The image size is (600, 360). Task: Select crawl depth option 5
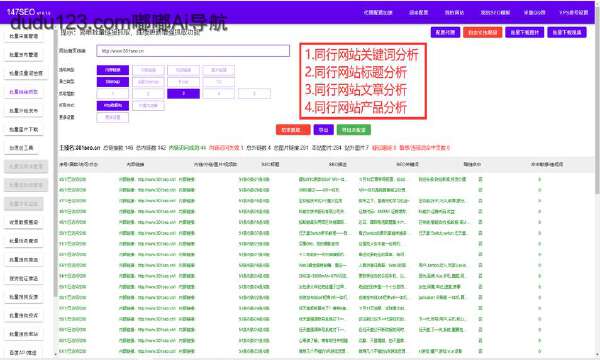click(254, 93)
